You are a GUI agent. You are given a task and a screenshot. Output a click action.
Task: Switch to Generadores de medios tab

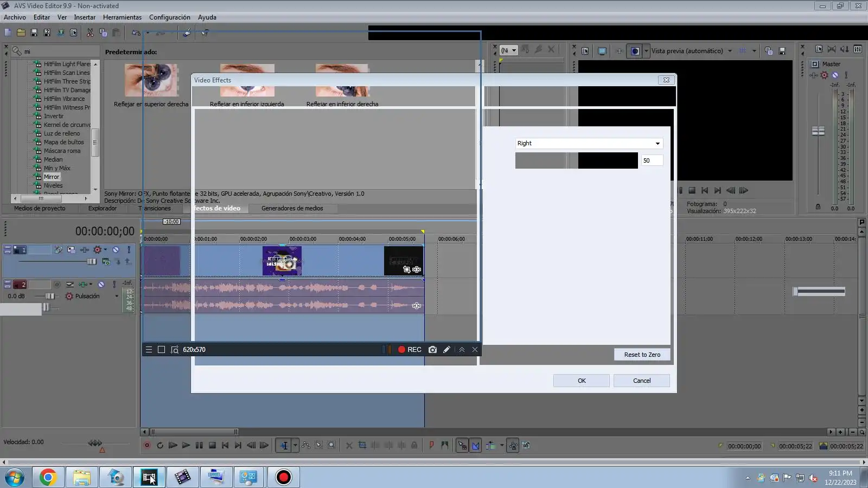[x=292, y=208]
